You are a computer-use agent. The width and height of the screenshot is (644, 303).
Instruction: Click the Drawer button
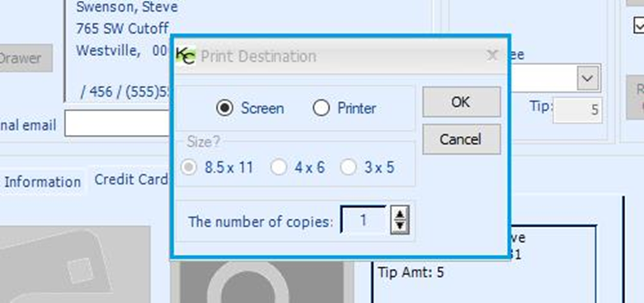[26, 58]
